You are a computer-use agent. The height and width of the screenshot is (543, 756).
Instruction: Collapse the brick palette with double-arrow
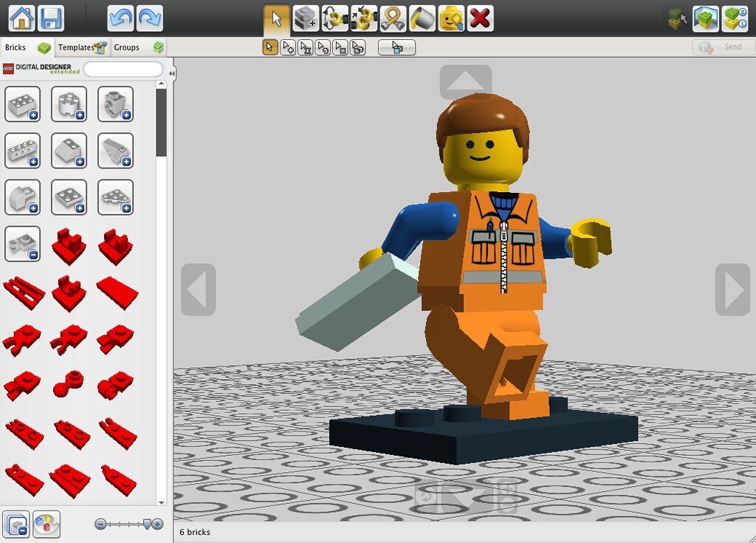point(171,73)
